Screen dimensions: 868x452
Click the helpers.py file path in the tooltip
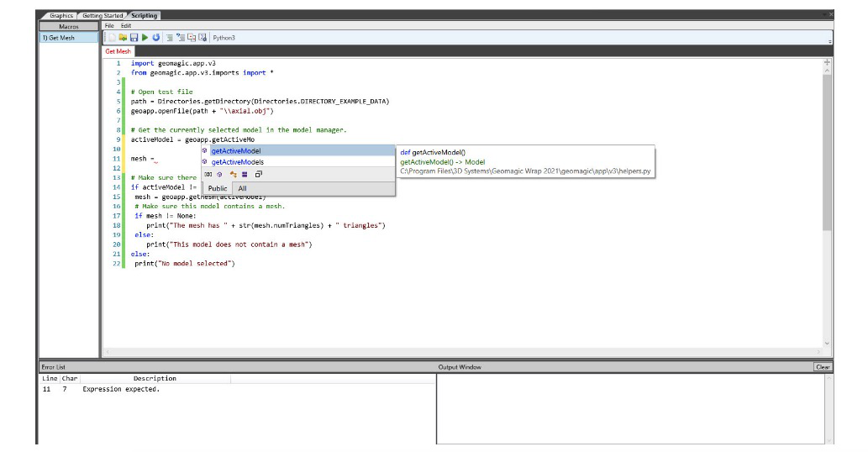click(x=525, y=171)
